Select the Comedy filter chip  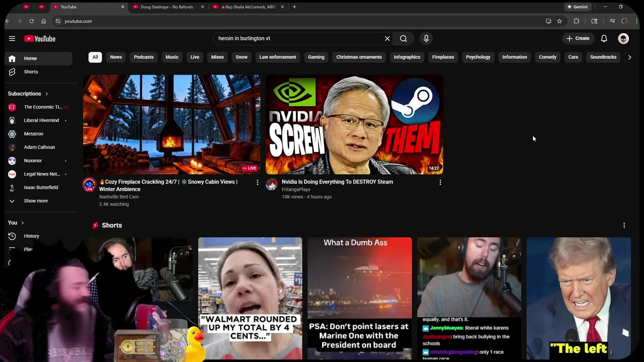click(547, 57)
